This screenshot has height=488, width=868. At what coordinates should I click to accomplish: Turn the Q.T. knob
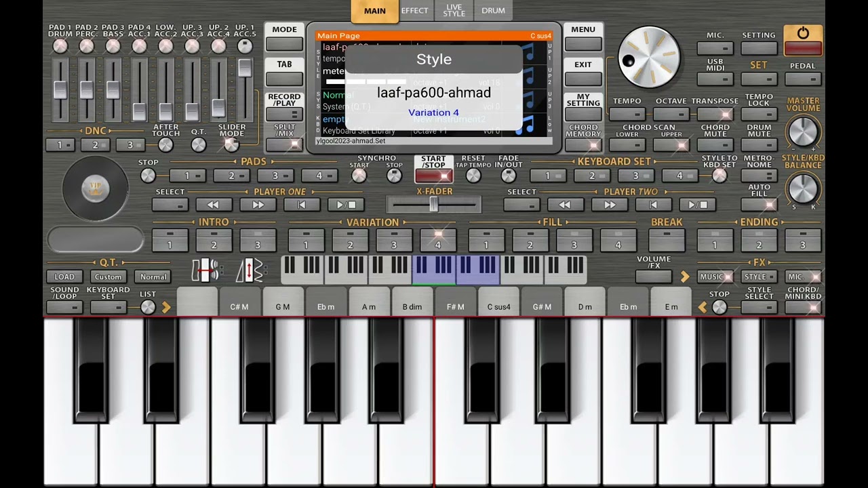pos(198,144)
